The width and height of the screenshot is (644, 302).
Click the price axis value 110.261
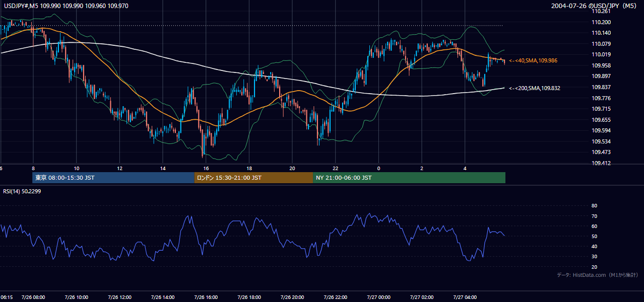click(x=601, y=11)
